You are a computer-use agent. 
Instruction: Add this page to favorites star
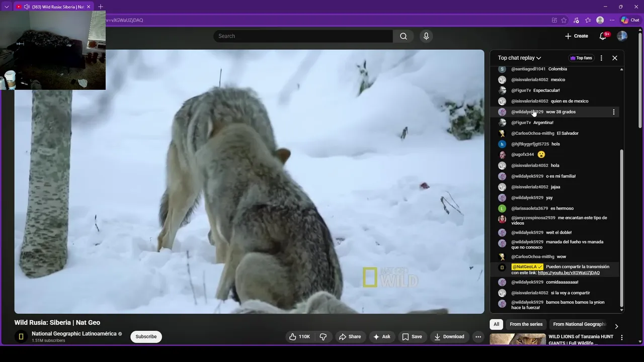[564, 20]
